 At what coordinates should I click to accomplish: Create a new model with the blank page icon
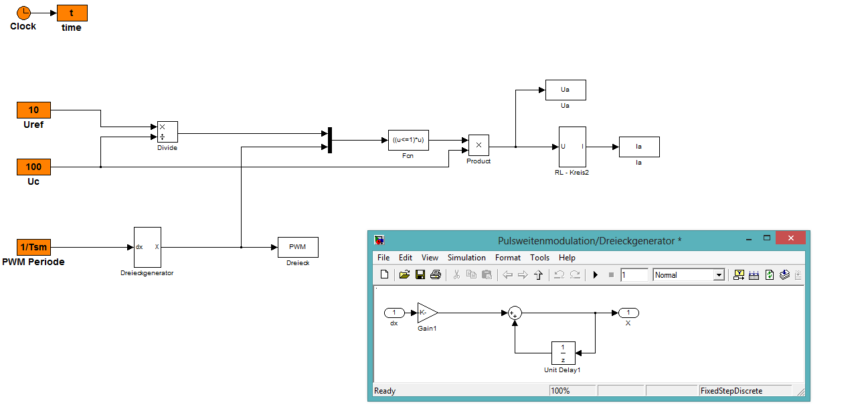point(384,274)
